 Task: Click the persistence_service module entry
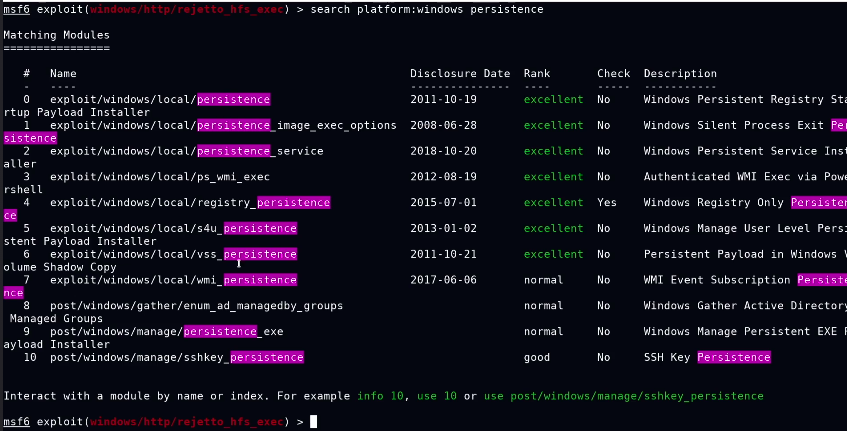(186, 151)
